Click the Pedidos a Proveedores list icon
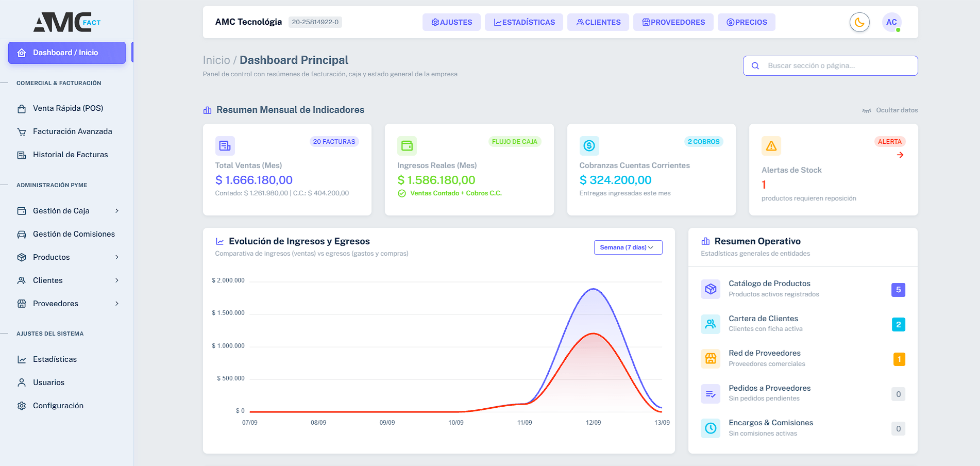Image resolution: width=980 pixels, height=466 pixels. coord(711,394)
